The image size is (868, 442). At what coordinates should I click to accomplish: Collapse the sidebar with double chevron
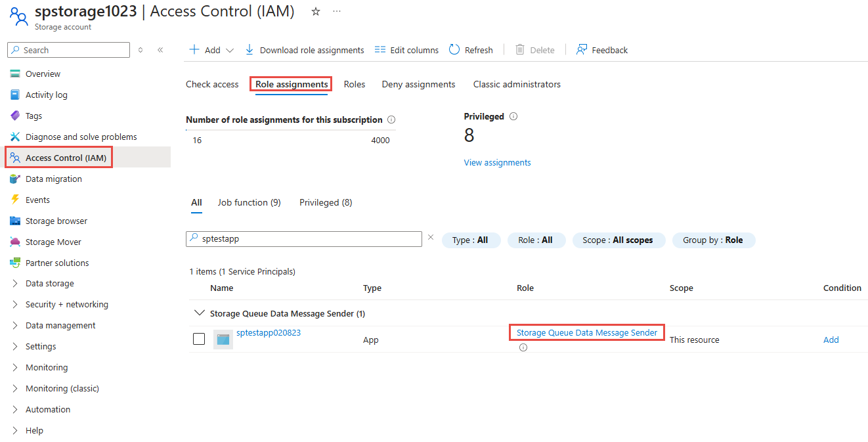(160, 50)
